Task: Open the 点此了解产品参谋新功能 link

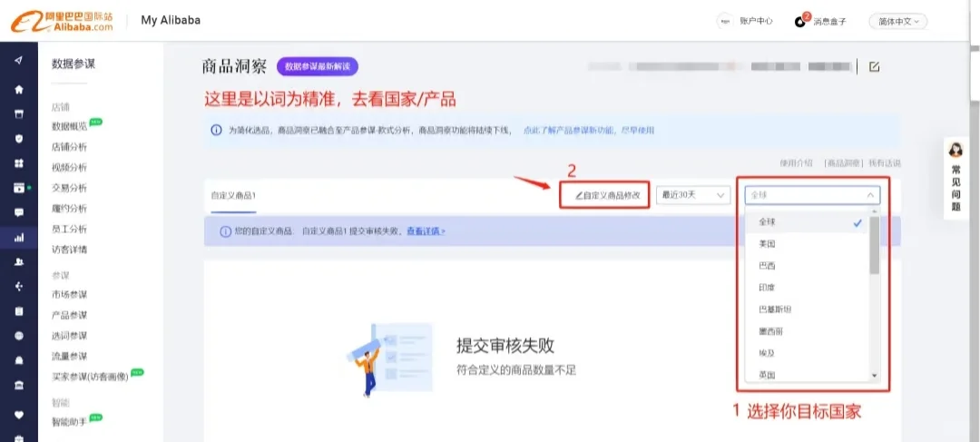Action: 589,130
